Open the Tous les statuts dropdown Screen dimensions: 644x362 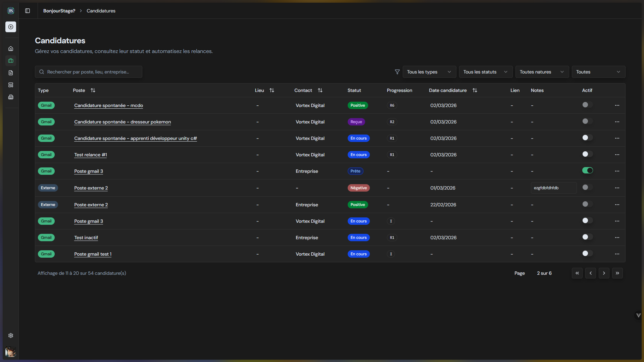coord(485,72)
